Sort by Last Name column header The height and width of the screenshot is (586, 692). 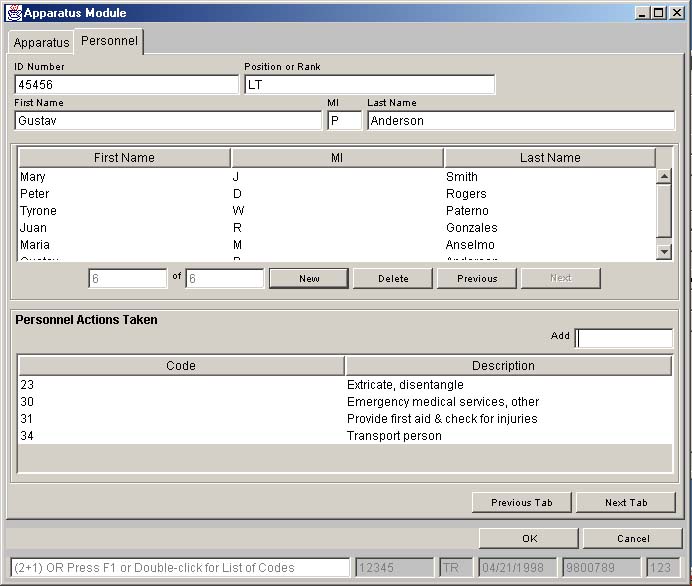coord(549,158)
